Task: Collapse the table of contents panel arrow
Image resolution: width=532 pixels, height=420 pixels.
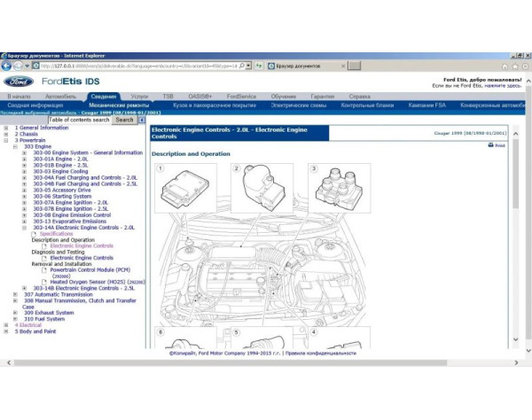Action: click(x=142, y=120)
